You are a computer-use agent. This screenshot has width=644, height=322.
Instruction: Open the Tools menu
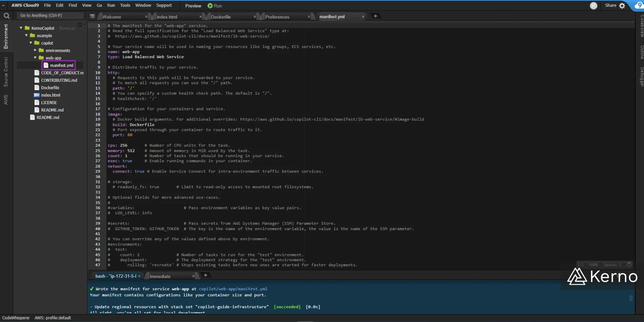(x=125, y=5)
